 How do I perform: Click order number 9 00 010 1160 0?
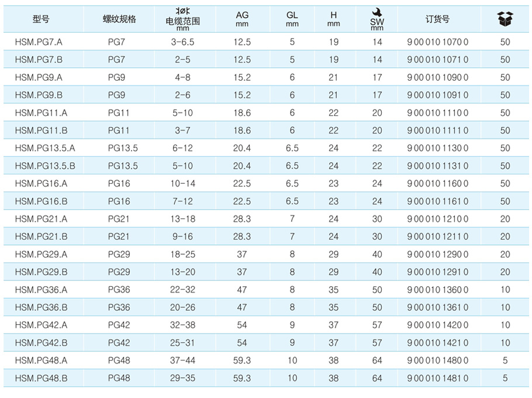point(438,184)
